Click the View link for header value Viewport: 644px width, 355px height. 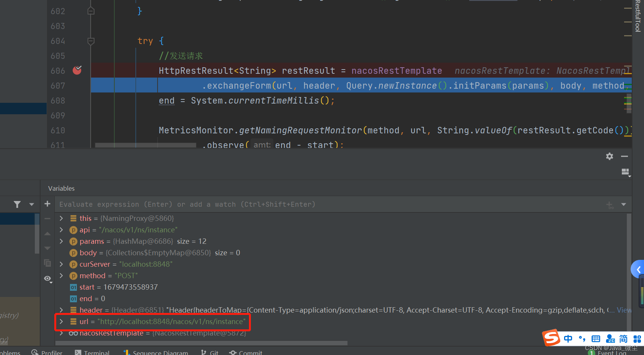(624, 310)
